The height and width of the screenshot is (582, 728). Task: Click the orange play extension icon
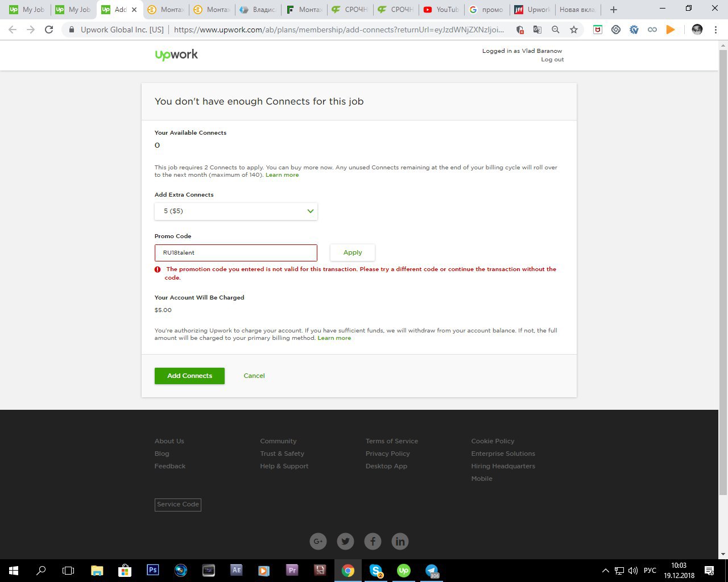coord(671,30)
